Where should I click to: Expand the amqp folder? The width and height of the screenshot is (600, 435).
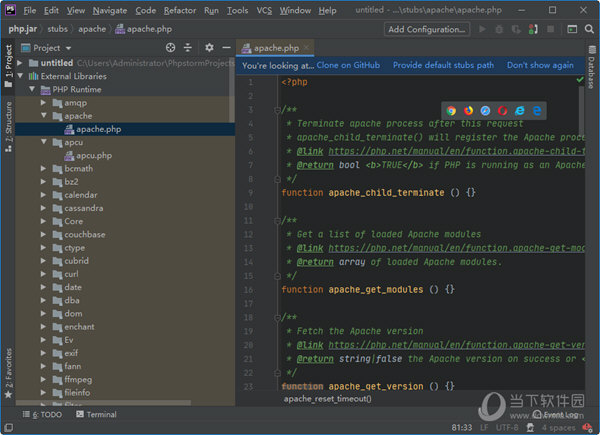tap(44, 103)
